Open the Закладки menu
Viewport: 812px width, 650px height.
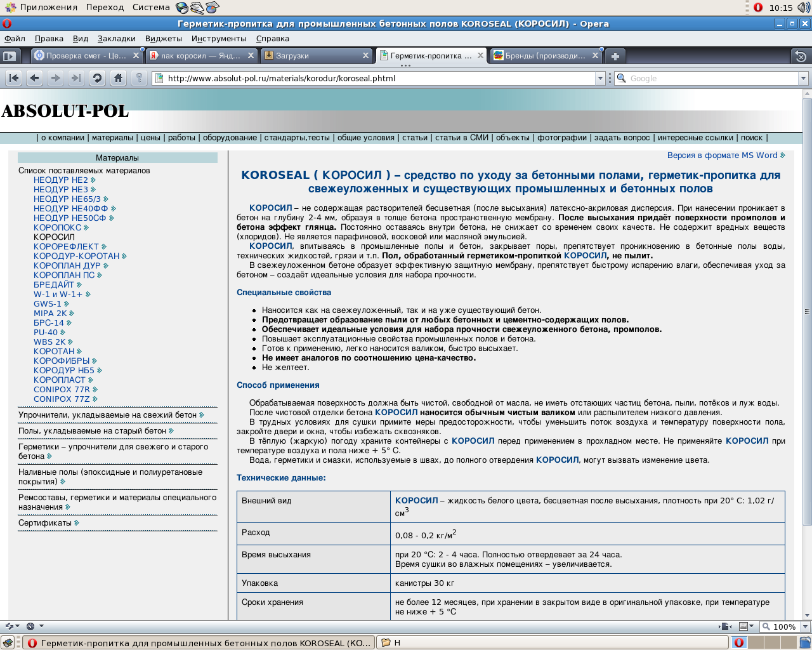(116, 39)
